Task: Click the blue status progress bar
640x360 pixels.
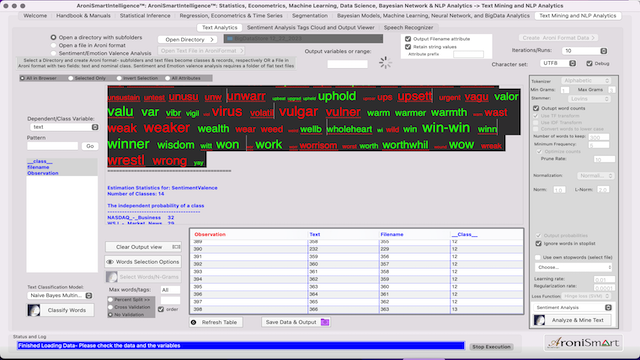Action: 241,346
